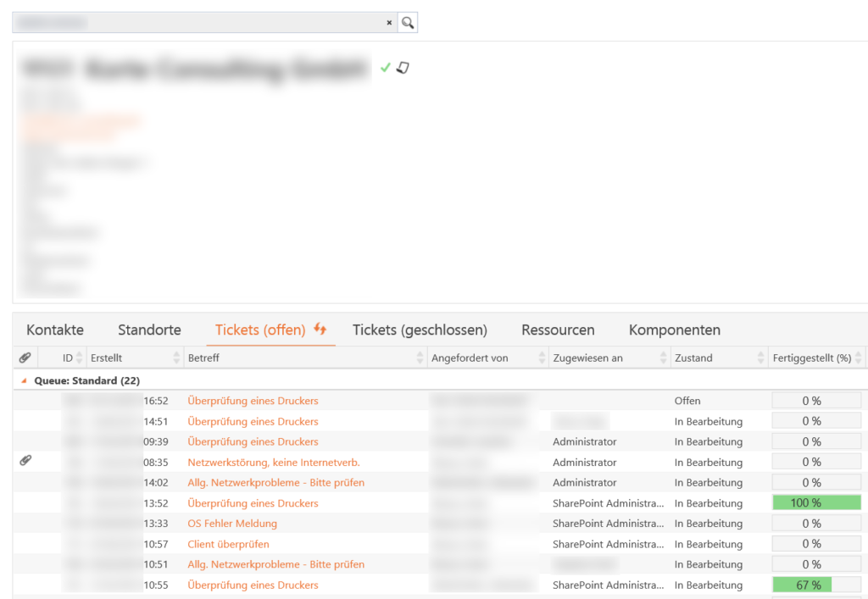Sort by Fertiggestellt (%) column
Image resolution: width=868 pixels, height=599 pixels.
pos(812,358)
